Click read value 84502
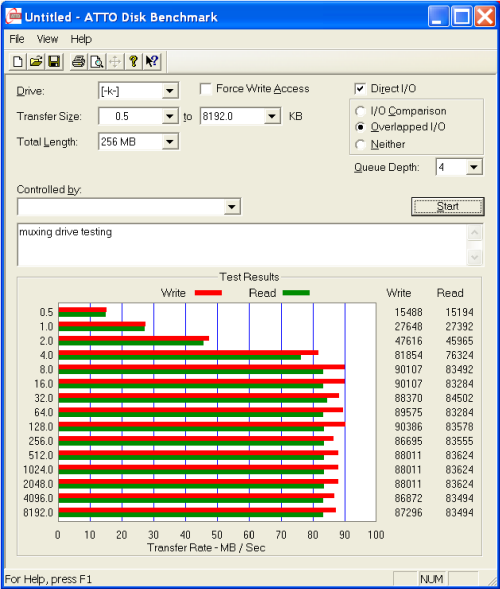Viewport: 500px width, 589px height. click(459, 398)
